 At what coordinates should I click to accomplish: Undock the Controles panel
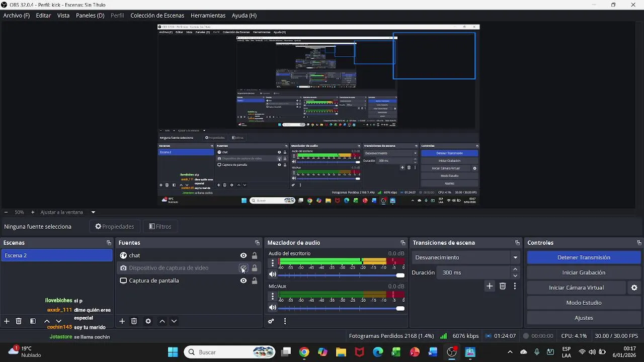point(639,243)
